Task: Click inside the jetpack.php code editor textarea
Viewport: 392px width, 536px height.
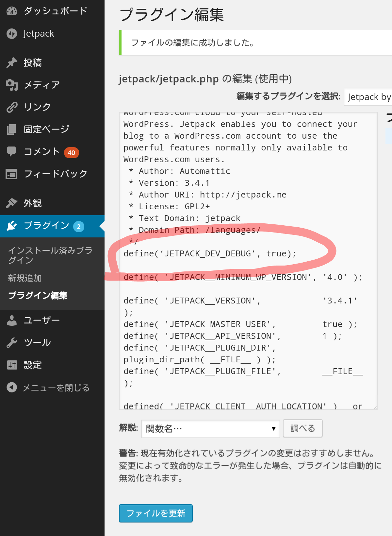Action: pyautogui.click(x=248, y=261)
